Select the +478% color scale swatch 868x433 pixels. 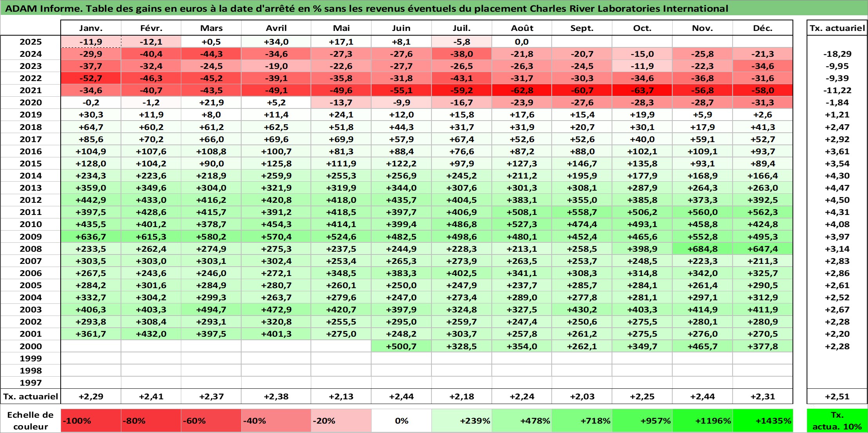pos(522,420)
